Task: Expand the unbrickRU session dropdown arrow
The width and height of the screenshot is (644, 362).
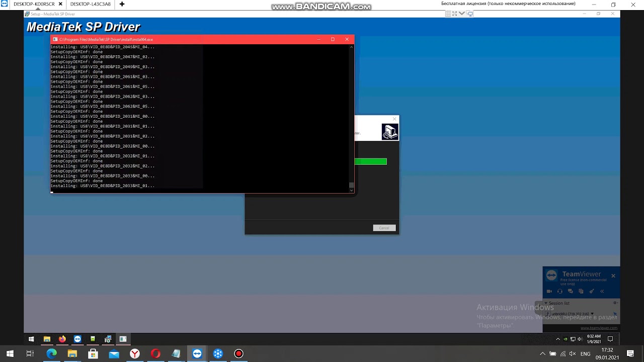Action: tap(592, 314)
